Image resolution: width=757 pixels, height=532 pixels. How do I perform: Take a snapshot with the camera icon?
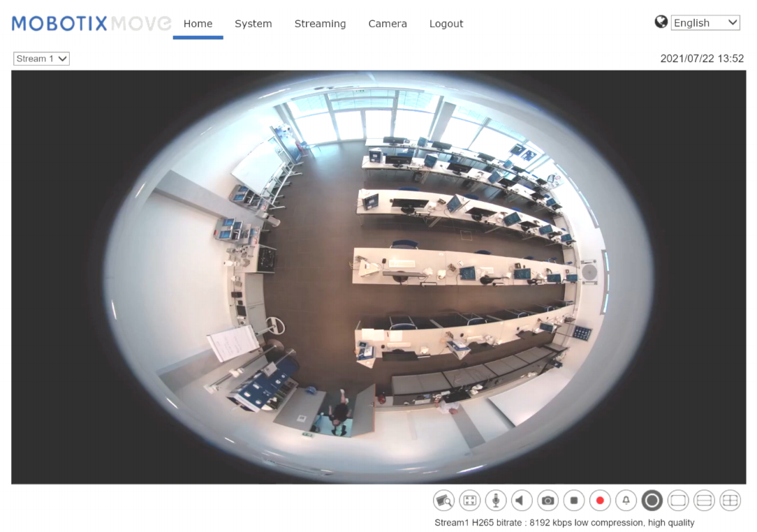[548, 500]
